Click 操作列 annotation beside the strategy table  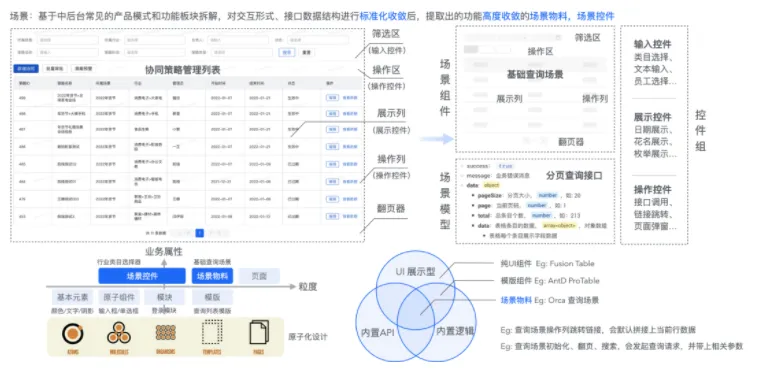coord(391,159)
